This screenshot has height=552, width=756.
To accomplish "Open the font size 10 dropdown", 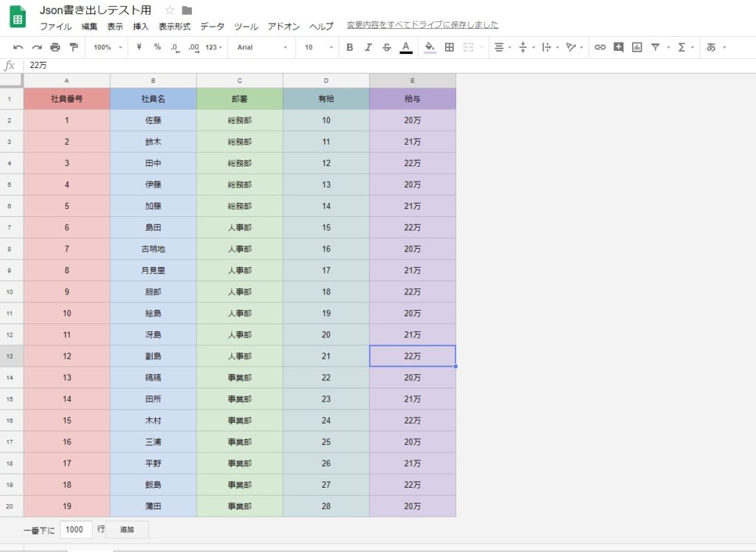I will point(318,47).
